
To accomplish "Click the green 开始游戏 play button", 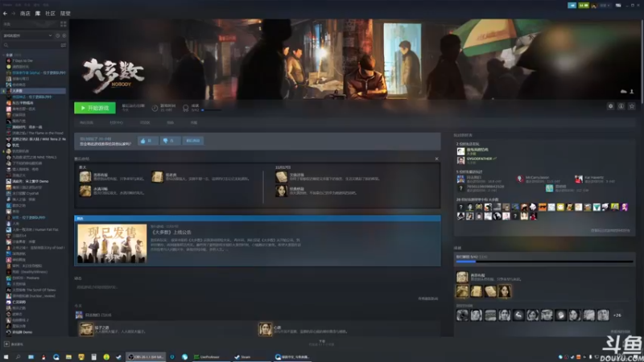I will tap(95, 108).
